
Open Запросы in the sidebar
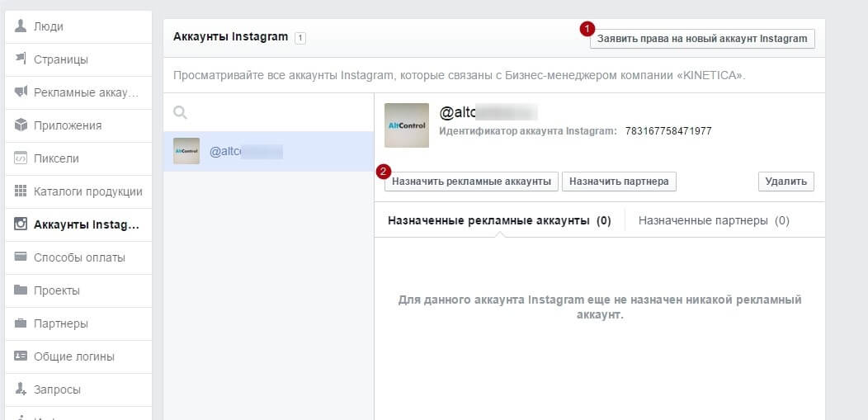pos(78,389)
